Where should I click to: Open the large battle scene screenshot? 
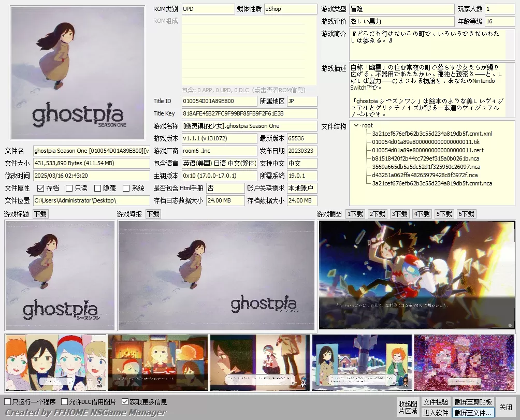click(x=416, y=274)
